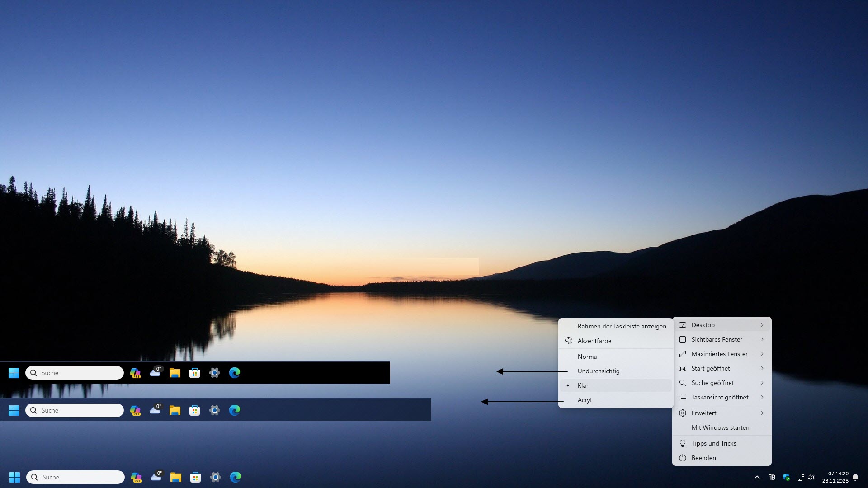Open the volume speaker icon
The height and width of the screenshot is (488, 868).
click(x=811, y=477)
